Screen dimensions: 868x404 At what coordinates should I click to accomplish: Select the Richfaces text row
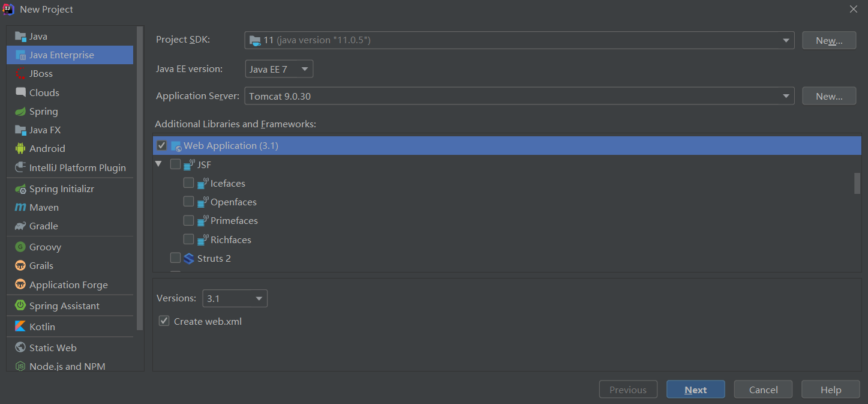coord(231,240)
